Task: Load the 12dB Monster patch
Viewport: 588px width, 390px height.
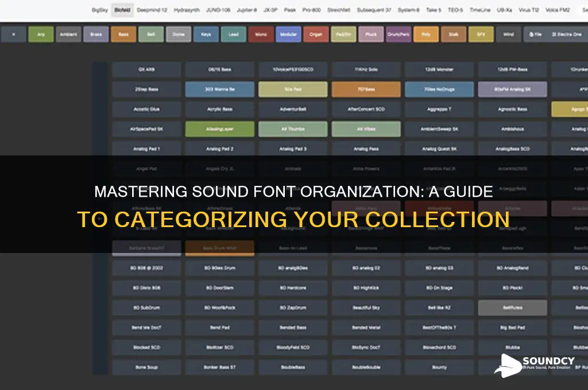Action: point(439,69)
